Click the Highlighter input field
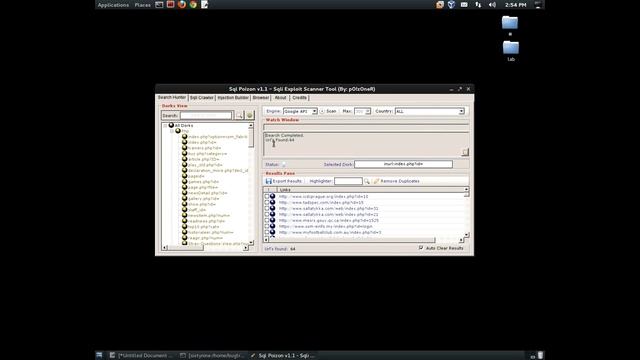 [348, 181]
